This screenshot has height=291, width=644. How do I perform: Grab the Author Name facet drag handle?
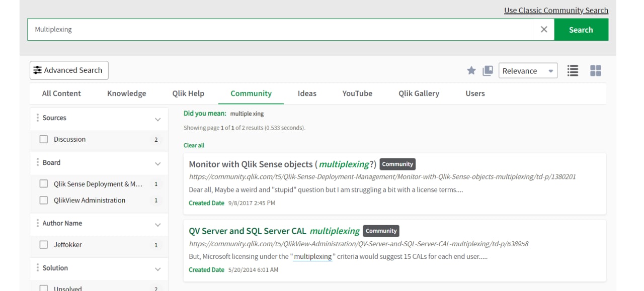(37, 223)
